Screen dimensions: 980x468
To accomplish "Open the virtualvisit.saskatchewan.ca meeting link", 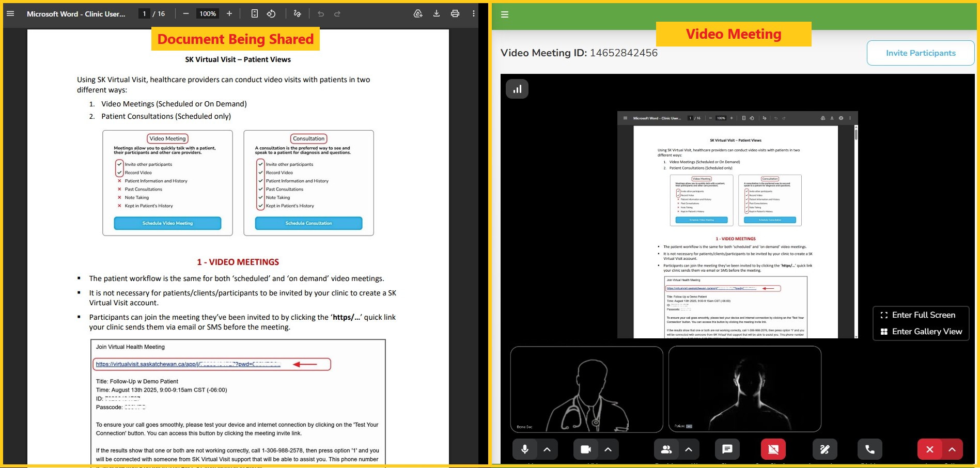I will (188, 364).
